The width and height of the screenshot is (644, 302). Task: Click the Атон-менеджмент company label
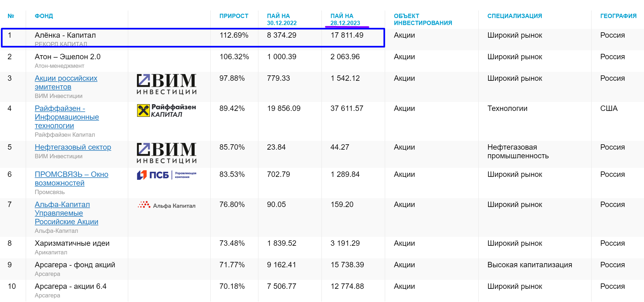tap(60, 66)
